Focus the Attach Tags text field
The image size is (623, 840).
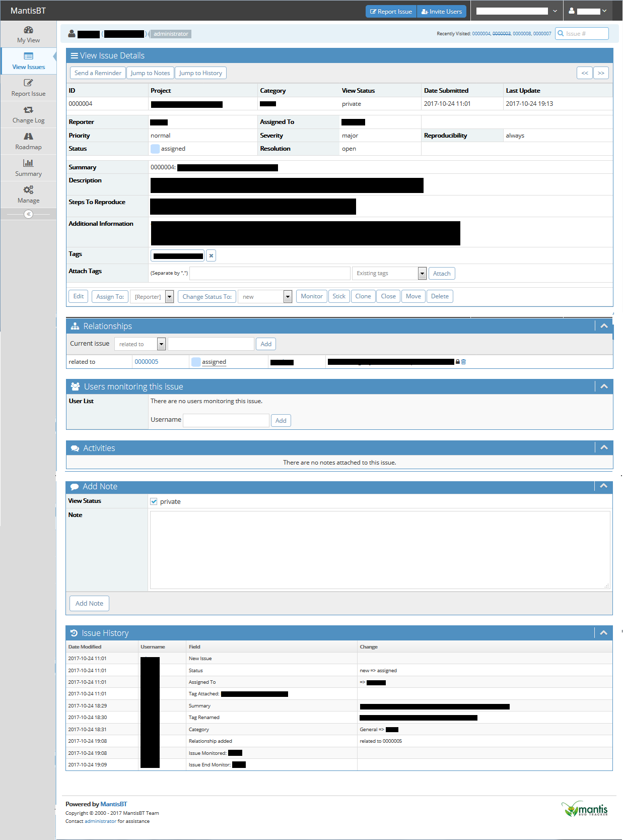tap(270, 273)
